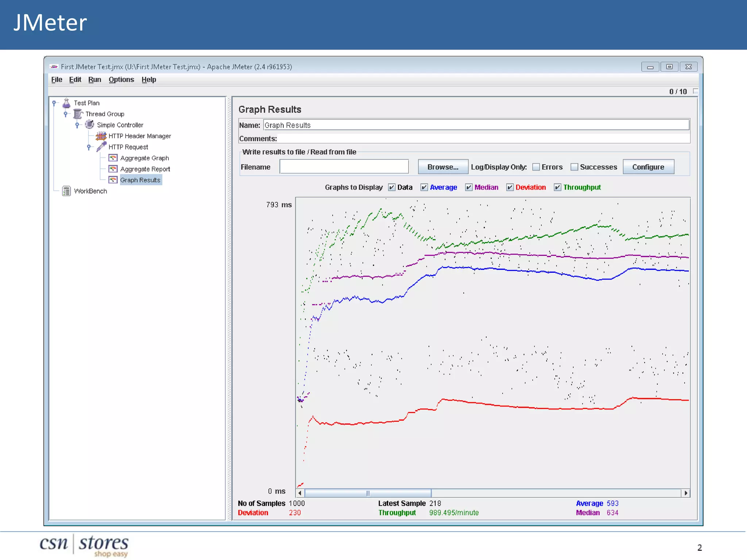Viewport: 747px width, 560px height.
Task: Open the Run menu
Action: point(94,79)
